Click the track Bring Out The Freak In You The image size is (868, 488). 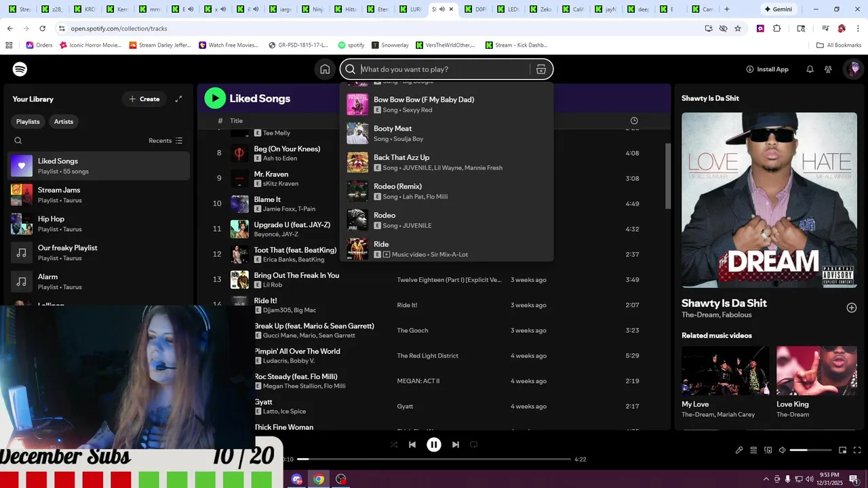pyautogui.click(x=296, y=275)
